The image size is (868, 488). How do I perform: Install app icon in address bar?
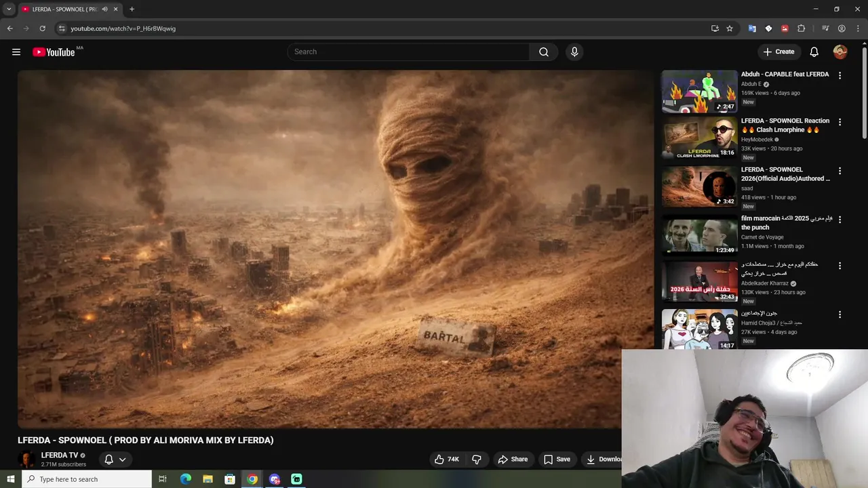click(715, 28)
